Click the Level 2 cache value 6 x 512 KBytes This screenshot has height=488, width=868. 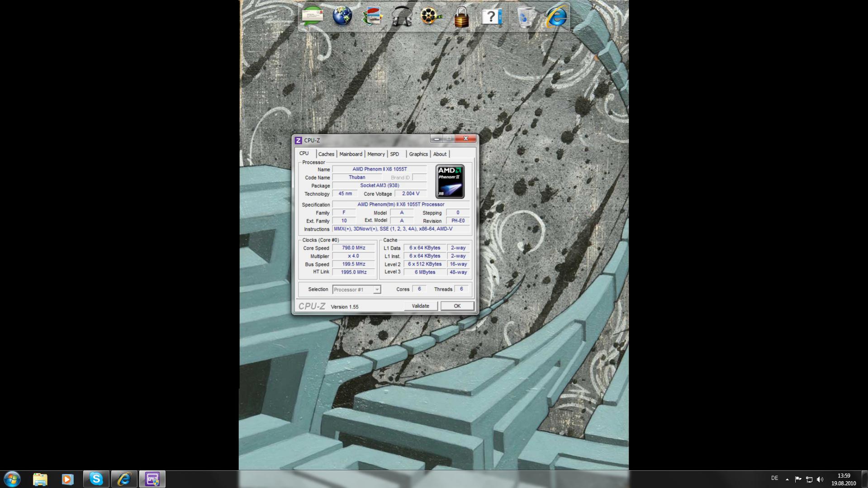click(x=425, y=264)
